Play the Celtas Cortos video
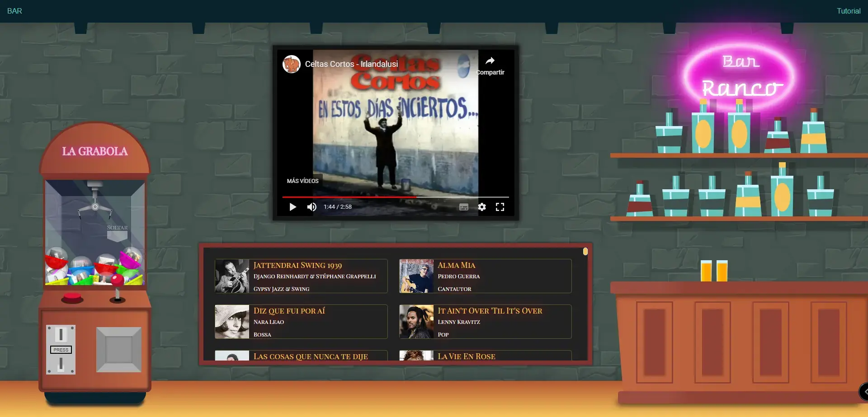Viewport: 868px width, 417px height. point(292,207)
